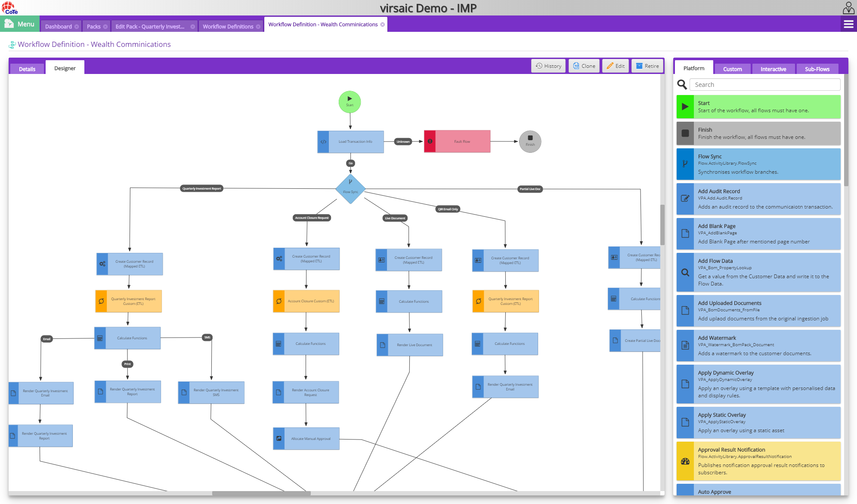Click the Clone button
Image resolution: width=857 pixels, height=504 pixels.
584,66
